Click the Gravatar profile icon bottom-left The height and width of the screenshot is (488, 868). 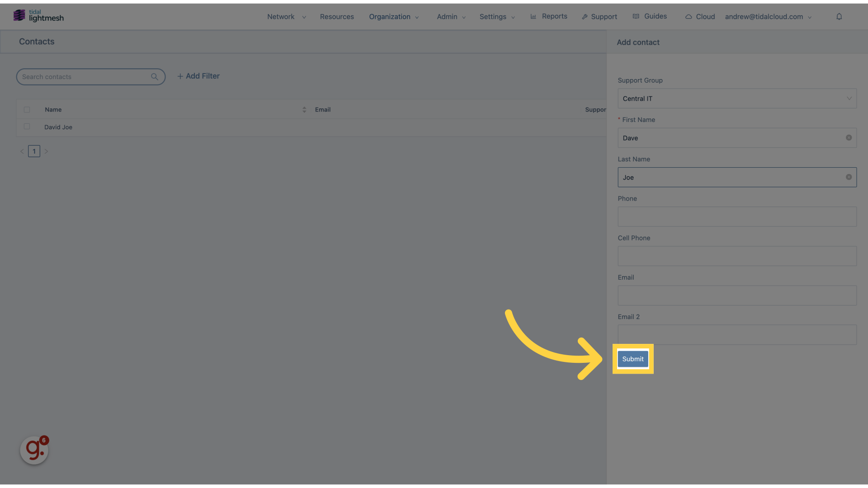34,449
